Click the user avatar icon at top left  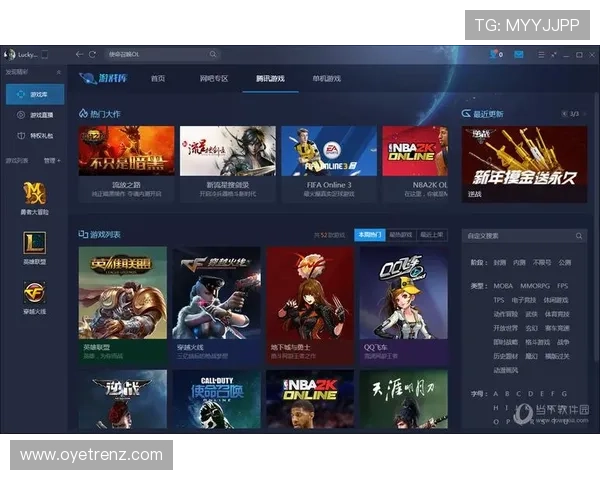pos(9,54)
